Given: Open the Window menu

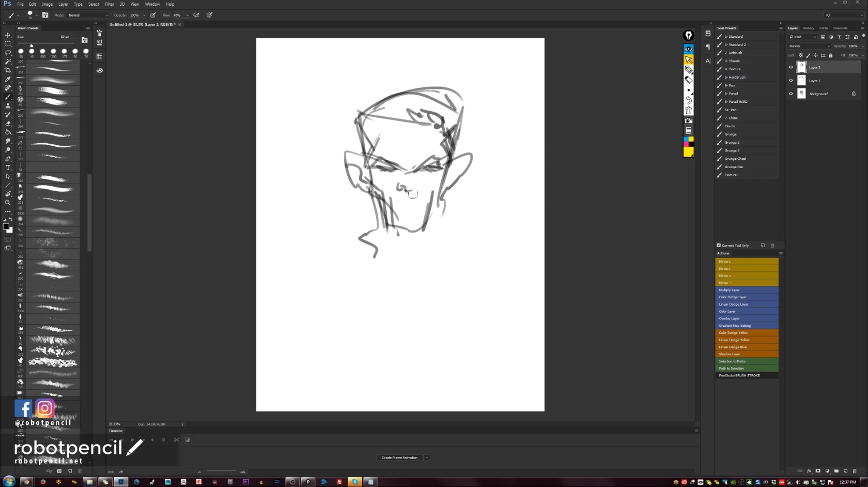Looking at the screenshot, I should (x=152, y=4).
